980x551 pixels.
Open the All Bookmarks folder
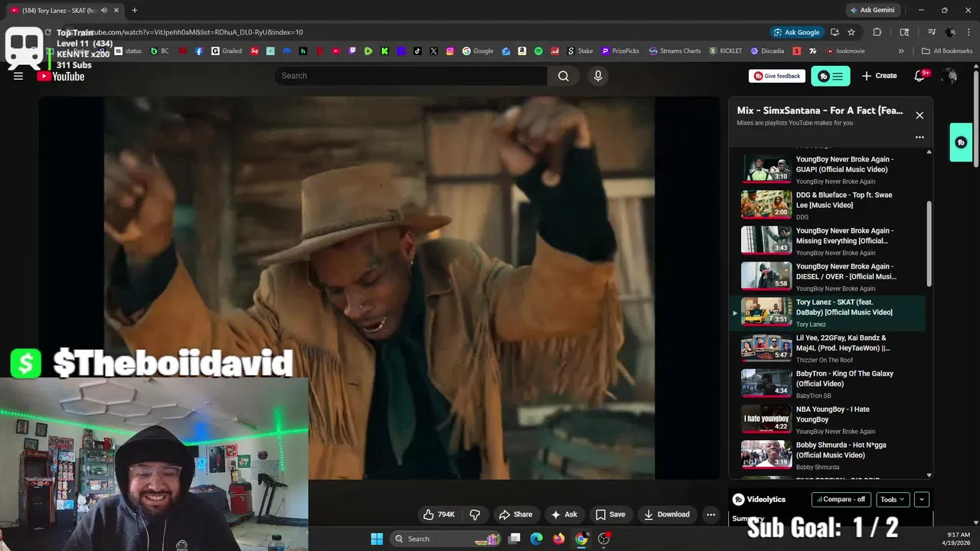click(x=947, y=51)
